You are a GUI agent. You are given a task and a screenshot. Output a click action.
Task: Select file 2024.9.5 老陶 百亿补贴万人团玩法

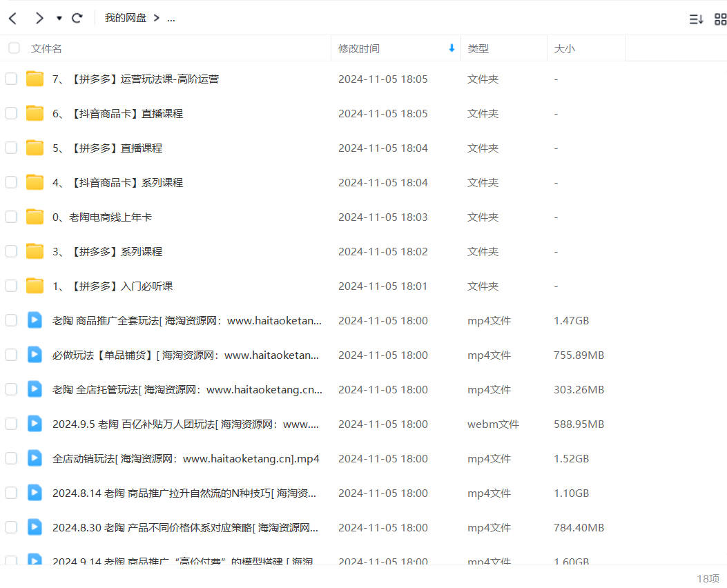186,424
